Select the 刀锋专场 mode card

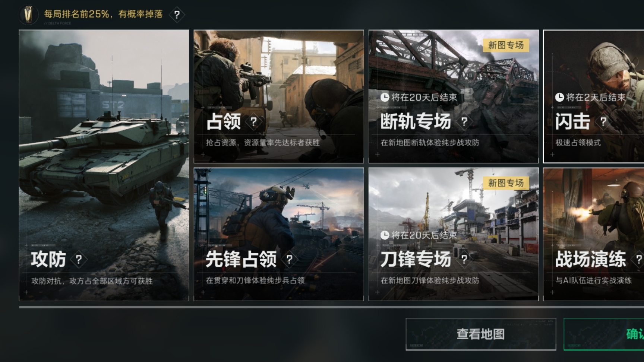tap(454, 234)
